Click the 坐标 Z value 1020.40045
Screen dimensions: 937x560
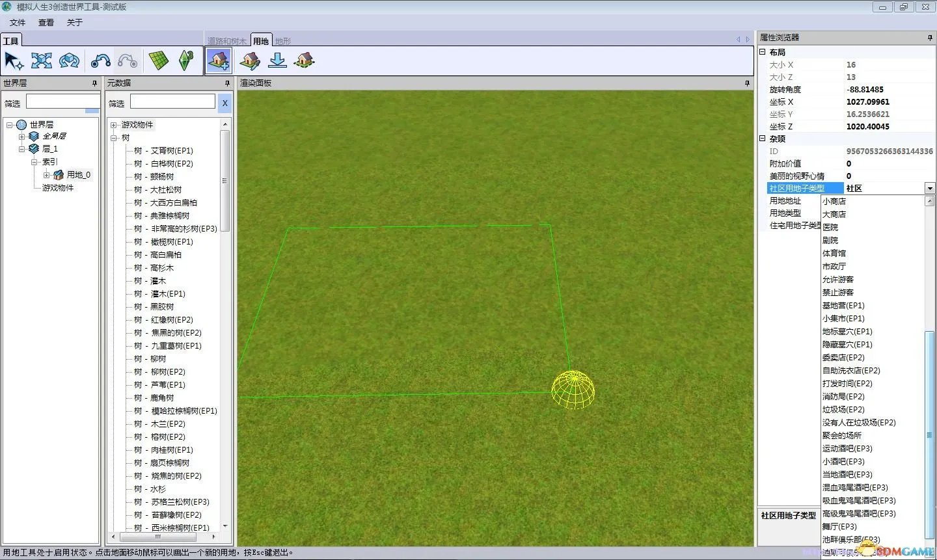867,127
